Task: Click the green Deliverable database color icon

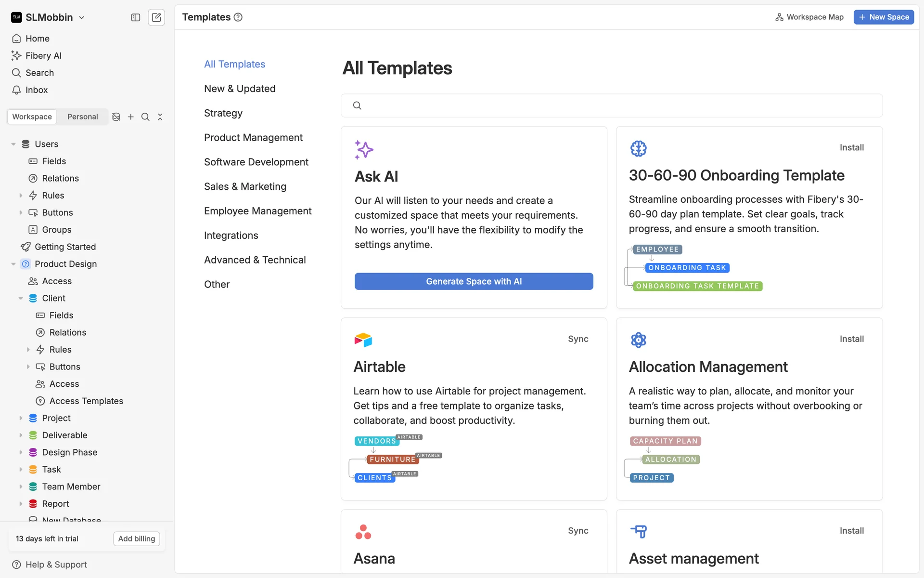Action: coord(33,435)
